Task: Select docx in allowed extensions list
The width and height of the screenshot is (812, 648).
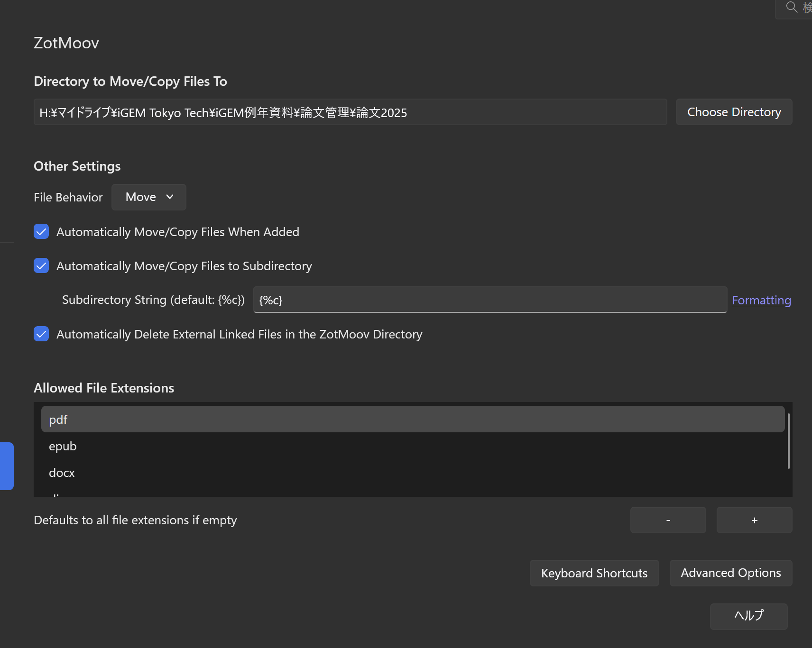Action: 413,473
